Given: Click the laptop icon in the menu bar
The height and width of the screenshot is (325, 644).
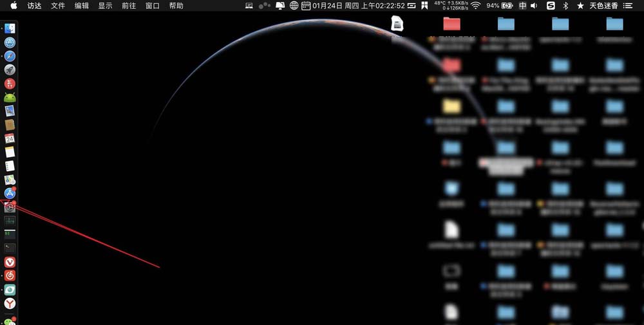Looking at the screenshot, I should (249, 6).
